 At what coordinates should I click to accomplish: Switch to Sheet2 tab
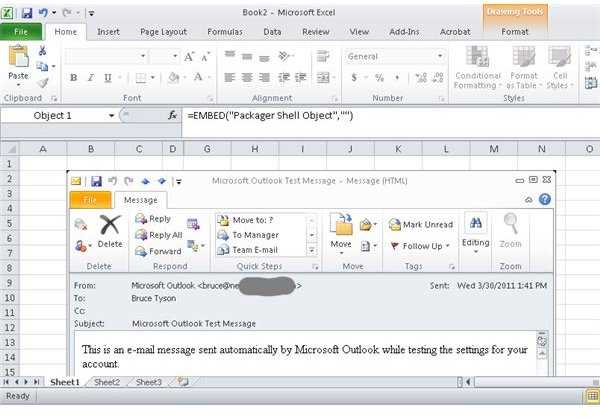(x=107, y=382)
